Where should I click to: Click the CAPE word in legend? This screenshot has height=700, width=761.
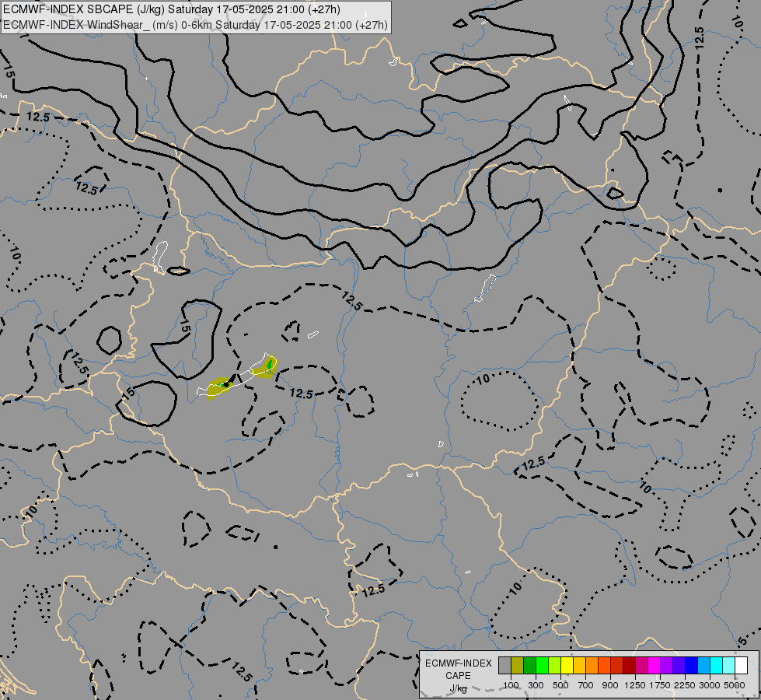tap(458, 676)
